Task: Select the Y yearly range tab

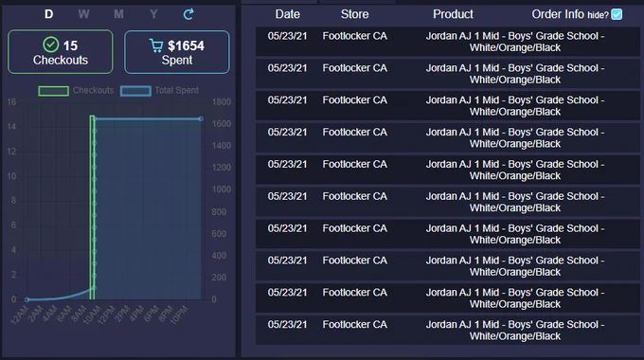Action: point(153,14)
